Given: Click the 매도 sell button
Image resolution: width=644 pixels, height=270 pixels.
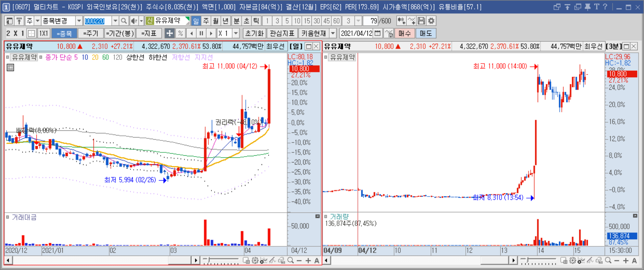Looking at the screenshot, I should pyautogui.click(x=425, y=33).
